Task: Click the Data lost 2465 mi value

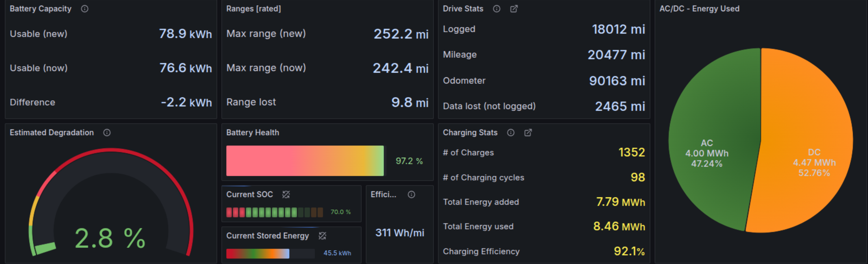Action: tap(620, 106)
